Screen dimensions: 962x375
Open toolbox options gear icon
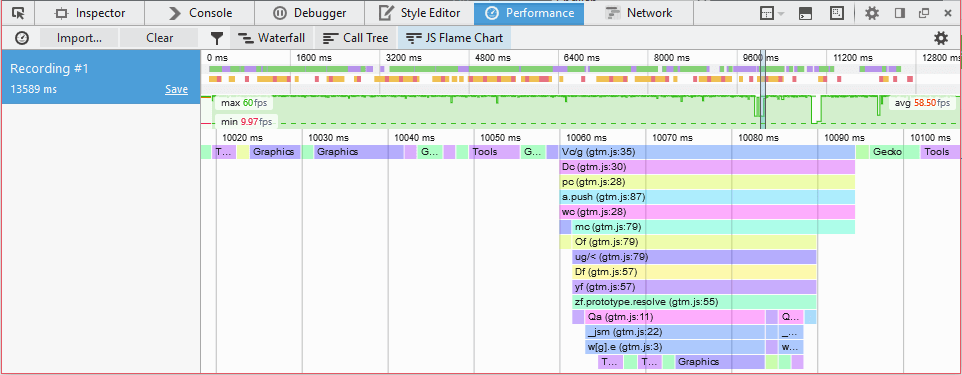(x=872, y=13)
